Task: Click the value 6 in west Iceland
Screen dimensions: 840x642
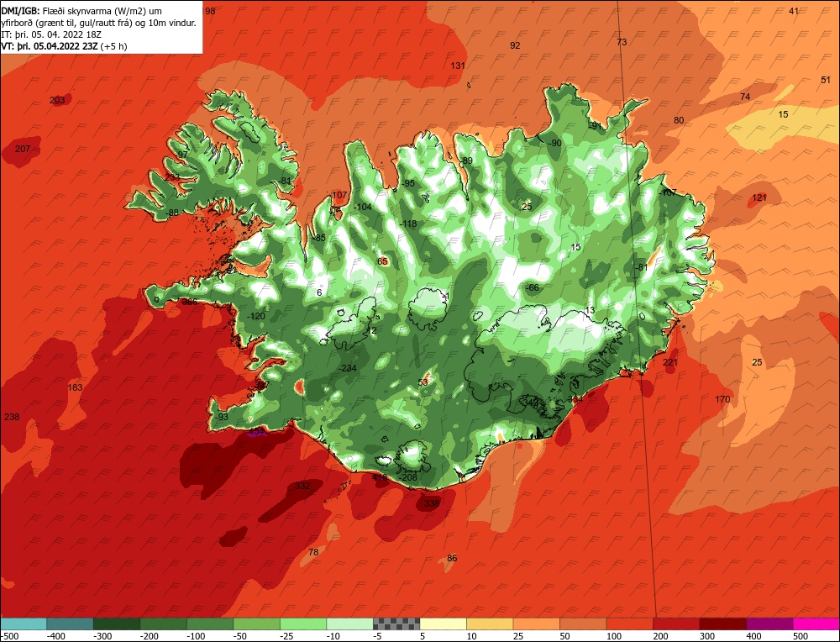Action: 319,292
